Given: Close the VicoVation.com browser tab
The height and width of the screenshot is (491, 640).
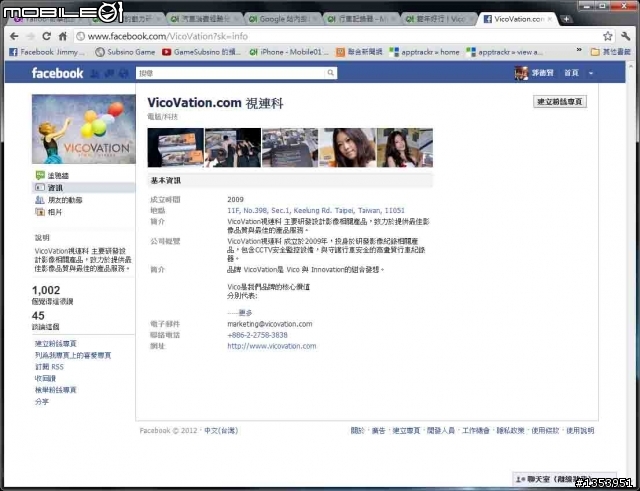Looking at the screenshot, I should click(x=550, y=19).
